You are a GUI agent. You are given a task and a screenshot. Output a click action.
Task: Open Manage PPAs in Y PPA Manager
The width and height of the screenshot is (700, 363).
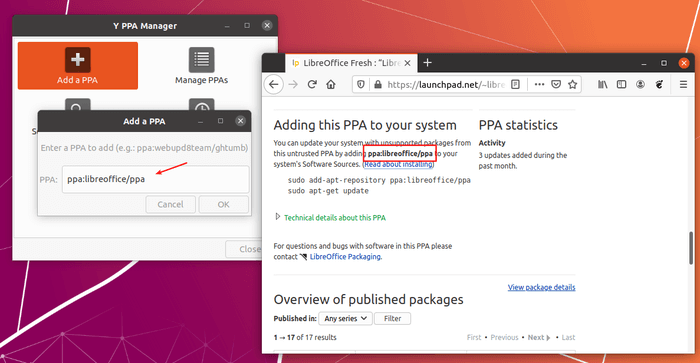tap(201, 66)
